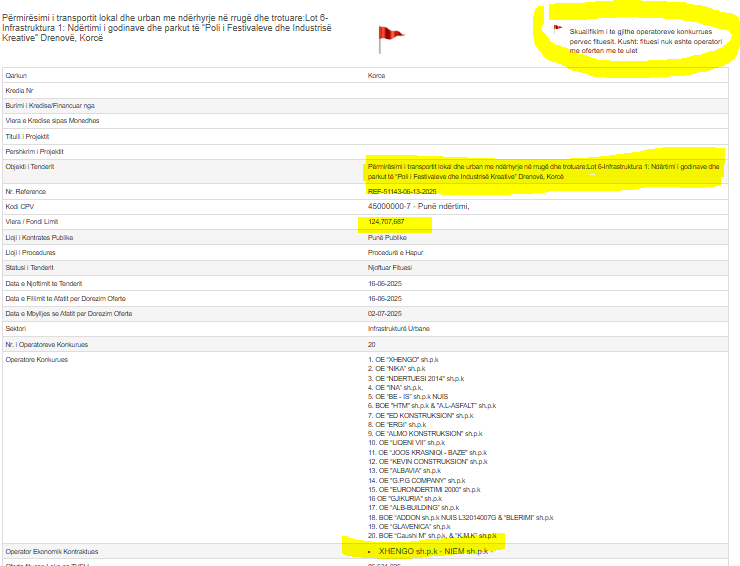The height and width of the screenshot is (566, 740).
Task: Click the Punë Publike contract type value
Action: click(389, 237)
